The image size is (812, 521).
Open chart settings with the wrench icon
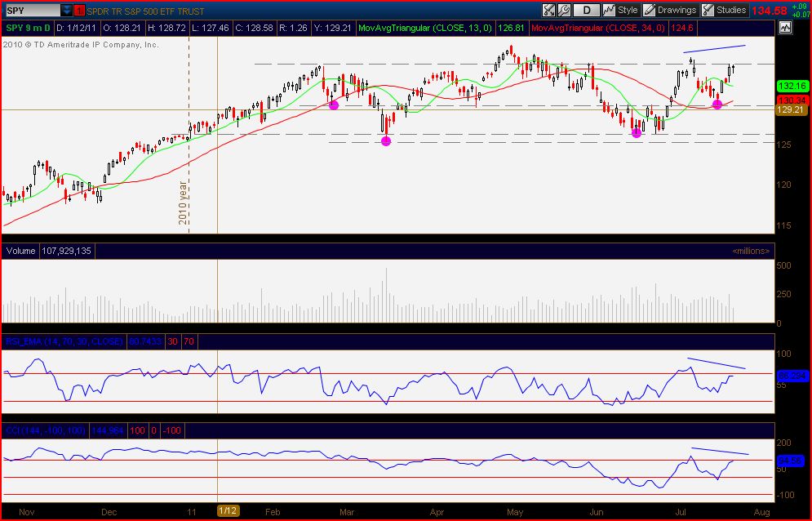point(565,10)
